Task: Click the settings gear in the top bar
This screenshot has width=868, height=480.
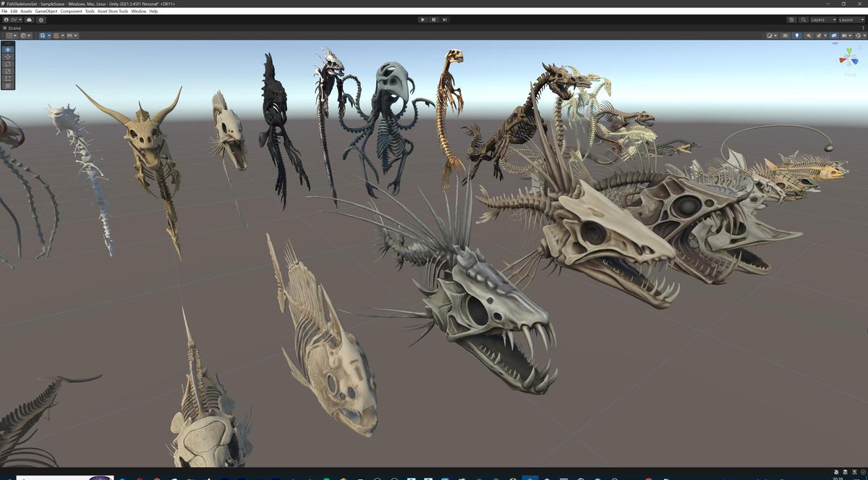Action: point(41,20)
